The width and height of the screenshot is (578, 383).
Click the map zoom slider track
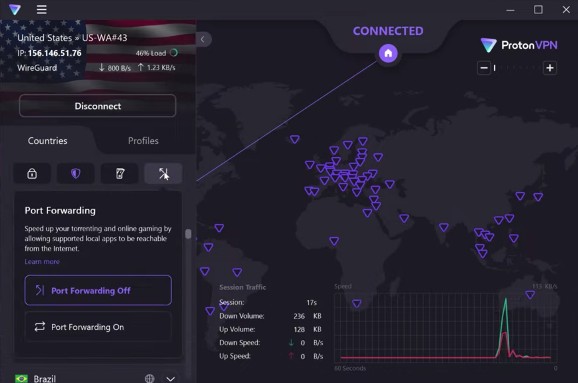[x=517, y=68]
